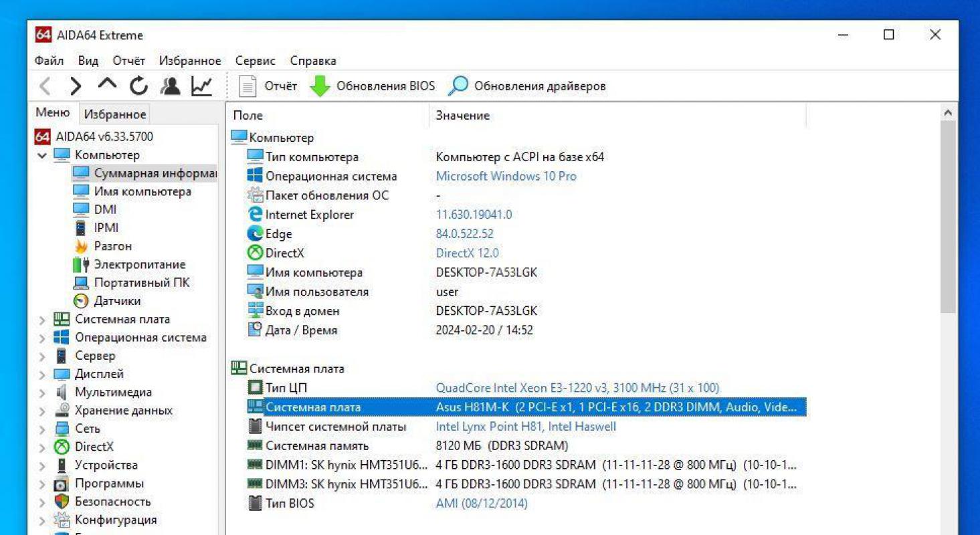Viewport: 980px width, 535px height.
Task: Click Обновления BIOS toolbar button
Action: 372,86
